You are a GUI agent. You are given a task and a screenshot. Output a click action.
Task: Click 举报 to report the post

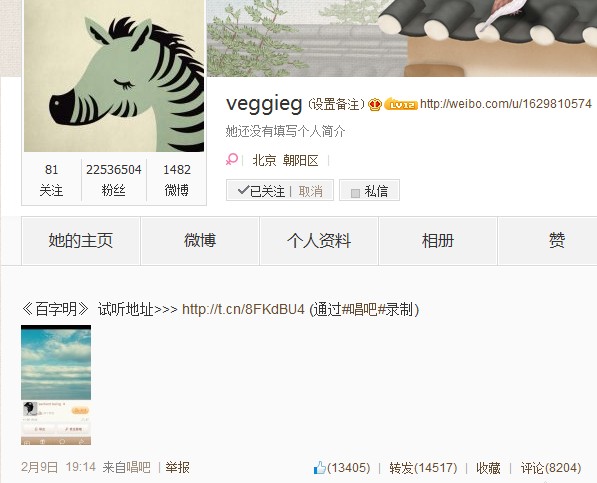point(177,467)
